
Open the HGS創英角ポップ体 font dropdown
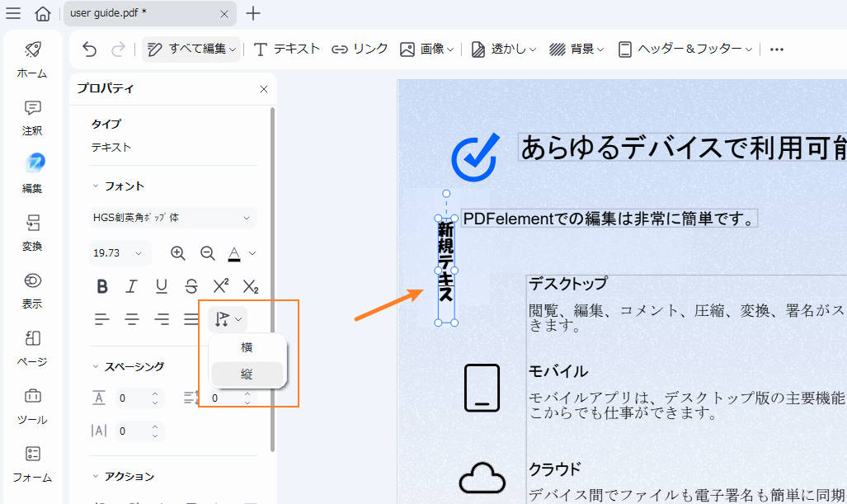coord(172,218)
